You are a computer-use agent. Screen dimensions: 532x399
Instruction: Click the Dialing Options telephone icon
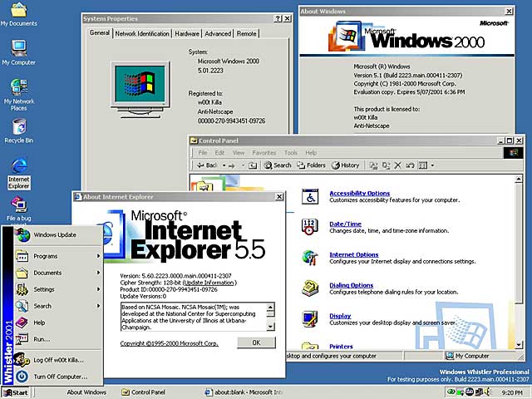pyautogui.click(x=310, y=288)
